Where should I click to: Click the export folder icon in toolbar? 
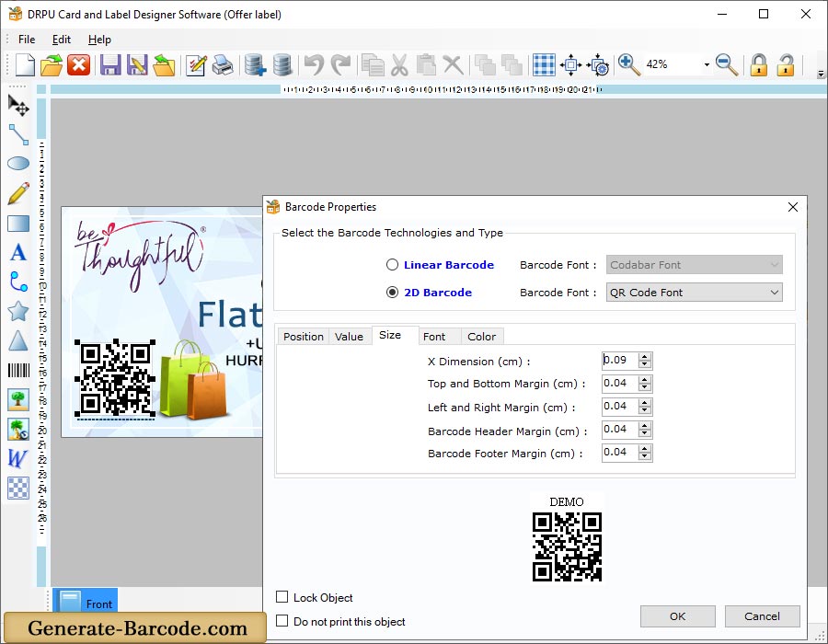(164, 65)
